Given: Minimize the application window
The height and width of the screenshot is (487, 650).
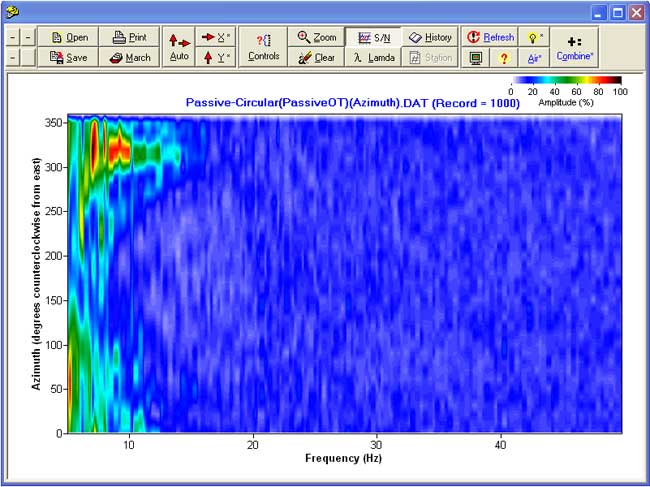Looking at the screenshot, I should pyautogui.click(x=599, y=13).
